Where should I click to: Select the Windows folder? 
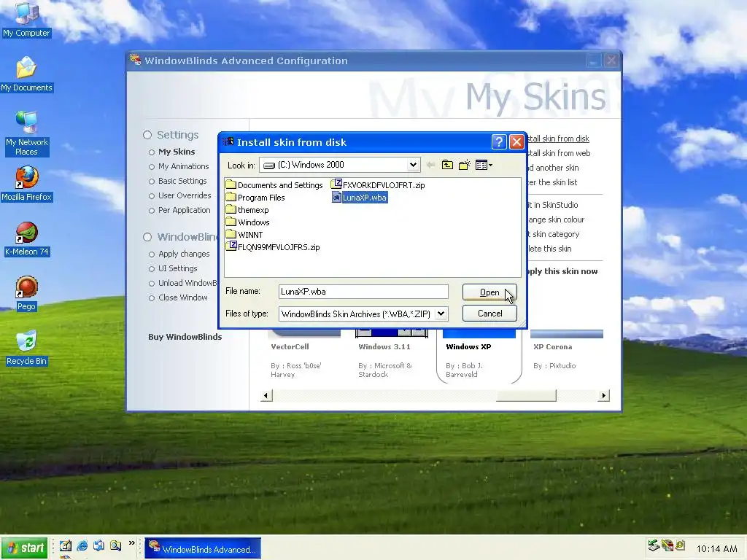(x=248, y=222)
